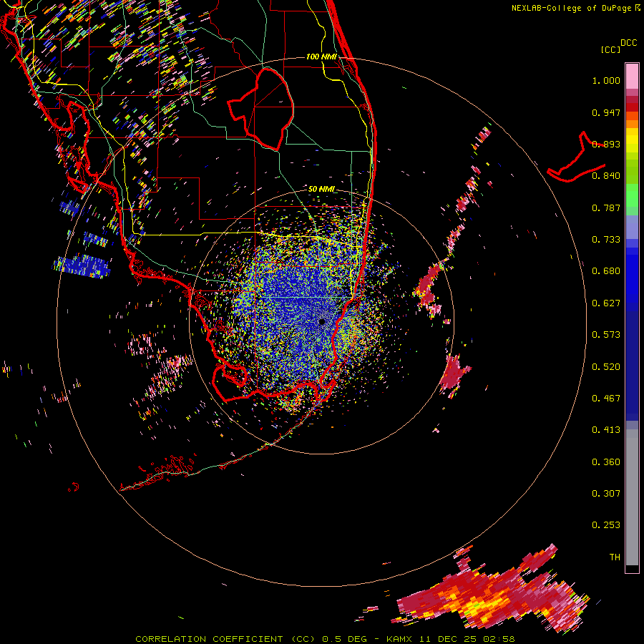Select the 0.253 scale value
Image resolution: width=644 pixels, height=644 pixels.
pyautogui.click(x=606, y=525)
